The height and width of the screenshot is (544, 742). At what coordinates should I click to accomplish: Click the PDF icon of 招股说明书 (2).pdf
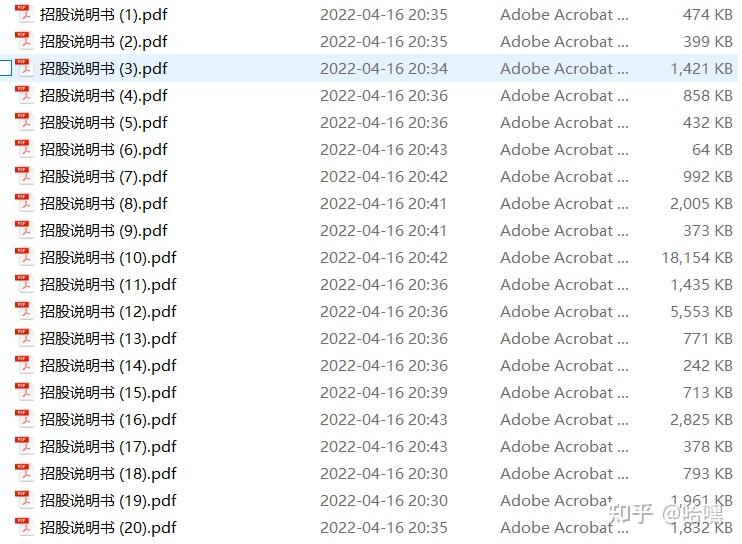coord(24,41)
